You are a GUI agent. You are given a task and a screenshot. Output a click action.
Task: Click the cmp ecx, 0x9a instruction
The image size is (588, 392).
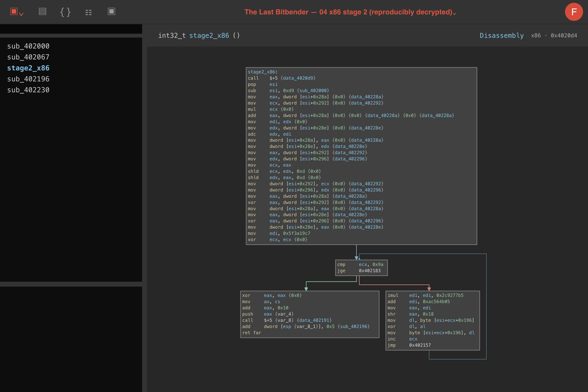[x=360, y=264]
